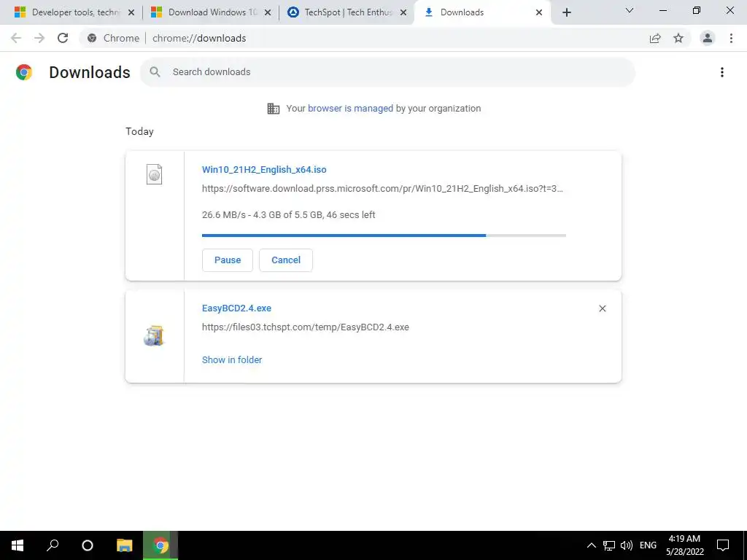Image resolution: width=747 pixels, height=560 pixels.
Task: Click managed organization building icon
Action: 274,109
